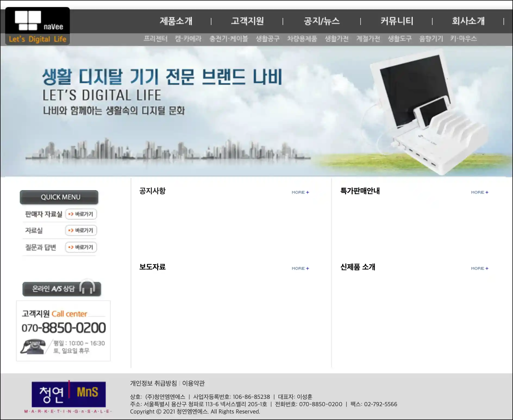Click the 공지사항 heading

tap(152, 191)
